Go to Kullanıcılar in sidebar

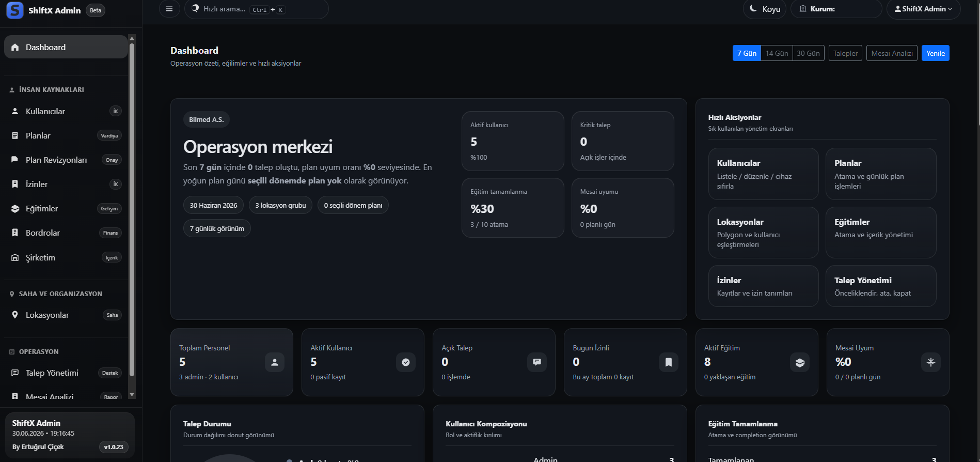click(x=66, y=111)
